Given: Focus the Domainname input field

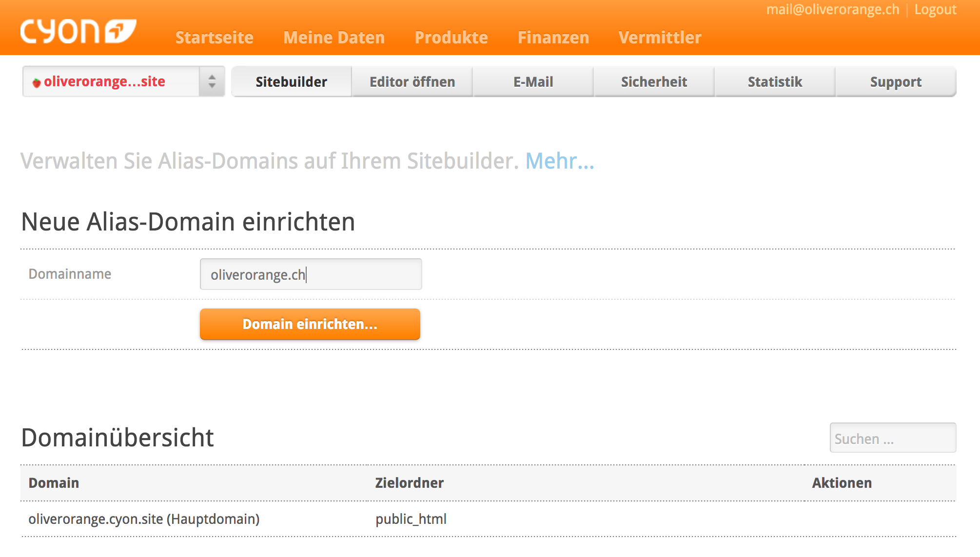Looking at the screenshot, I should [311, 274].
